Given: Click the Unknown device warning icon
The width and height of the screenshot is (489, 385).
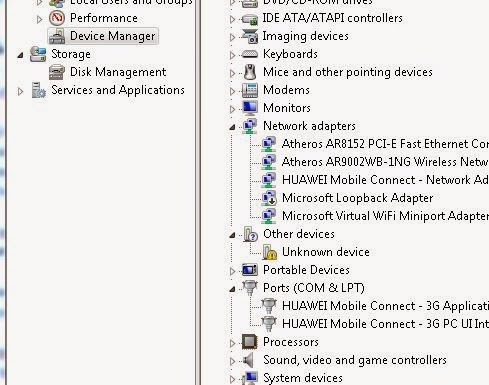Looking at the screenshot, I should tap(269, 252).
